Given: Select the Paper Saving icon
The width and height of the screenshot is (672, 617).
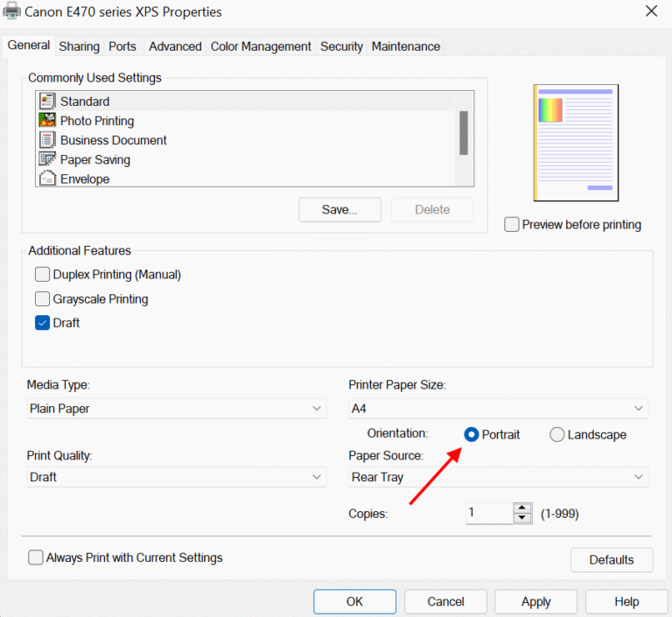Looking at the screenshot, I should tap(47, 159).
